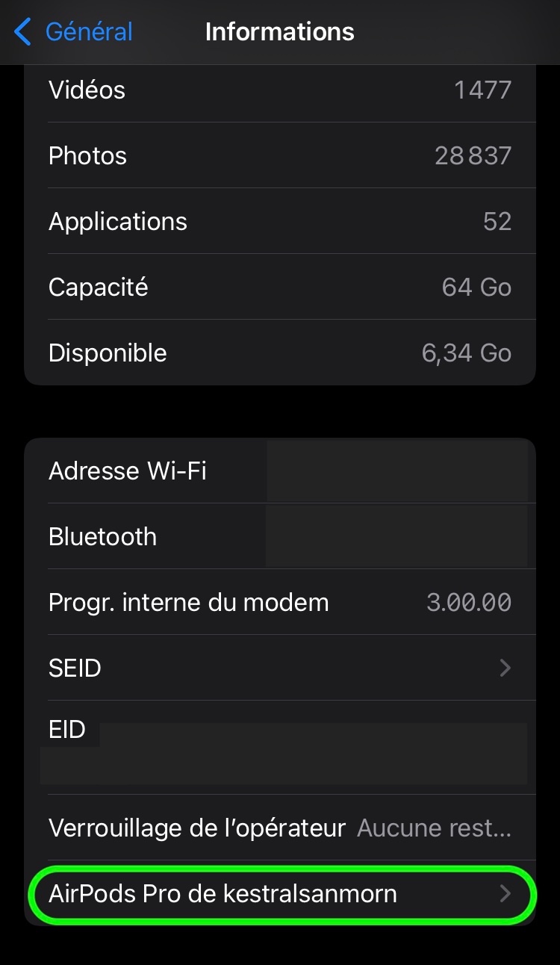Viewport: 560px width, 965px height.
Task: Tap the Photos count 28 837
Action: [473, 156]
